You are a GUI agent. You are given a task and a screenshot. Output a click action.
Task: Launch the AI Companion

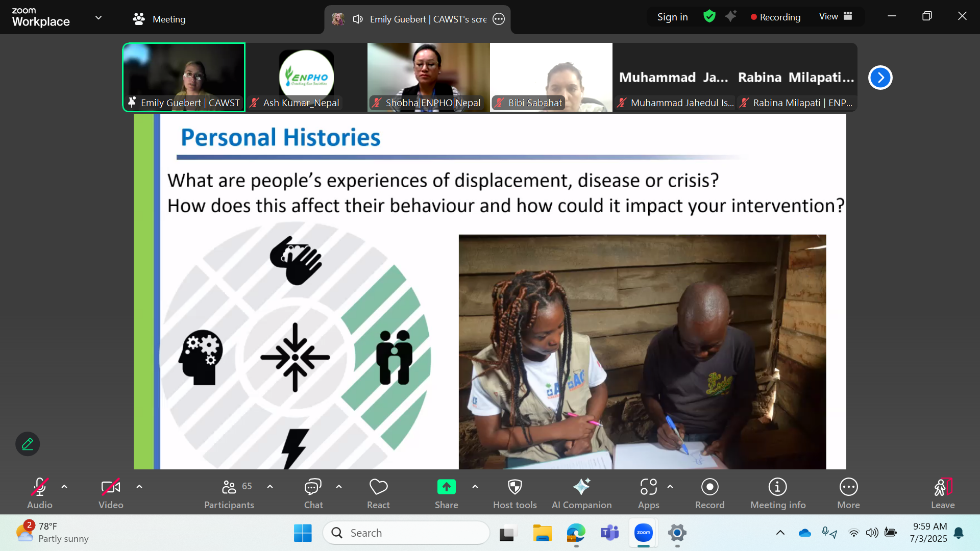point(581,493)
